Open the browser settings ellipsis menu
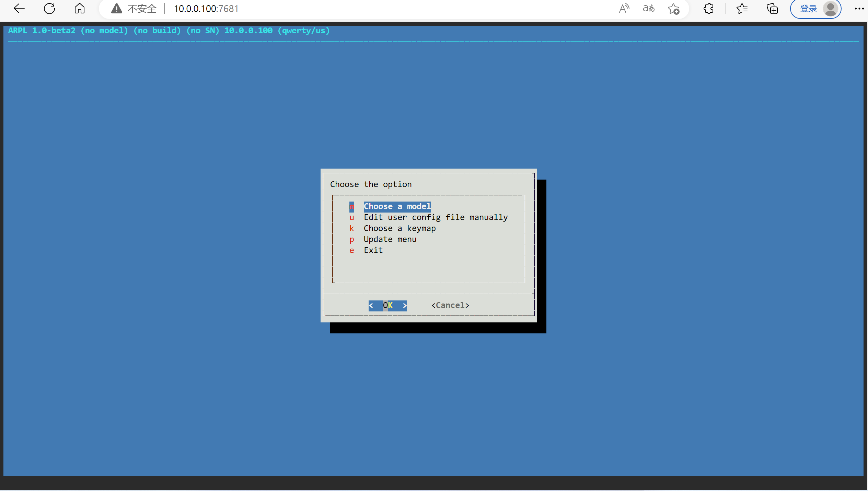Screen dimensions: 868x491 (859, 9)
